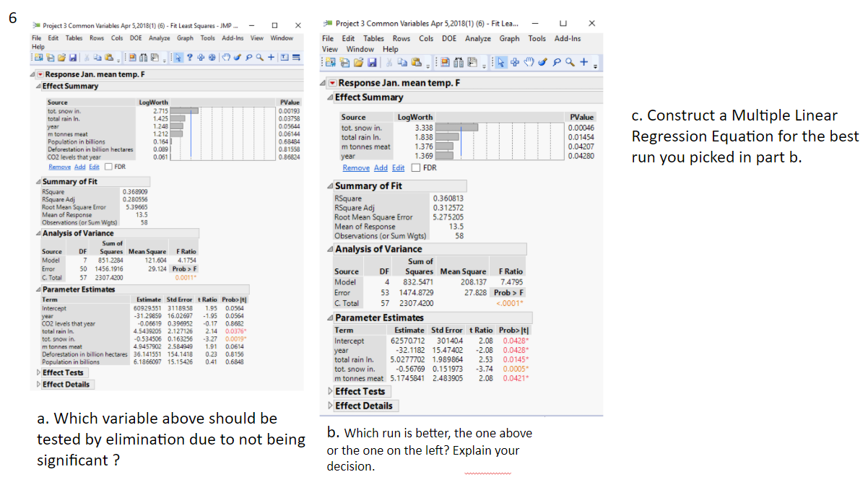The width and height of the screenshot is (868, 503).
Task: Open red triangle menu for Response in right window
Action: point(333,83)
